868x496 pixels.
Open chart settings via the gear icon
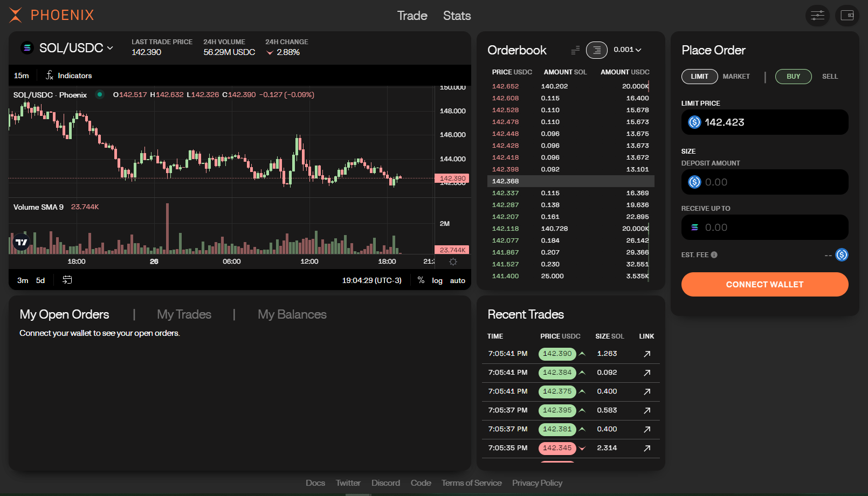(x=453, y=261)
